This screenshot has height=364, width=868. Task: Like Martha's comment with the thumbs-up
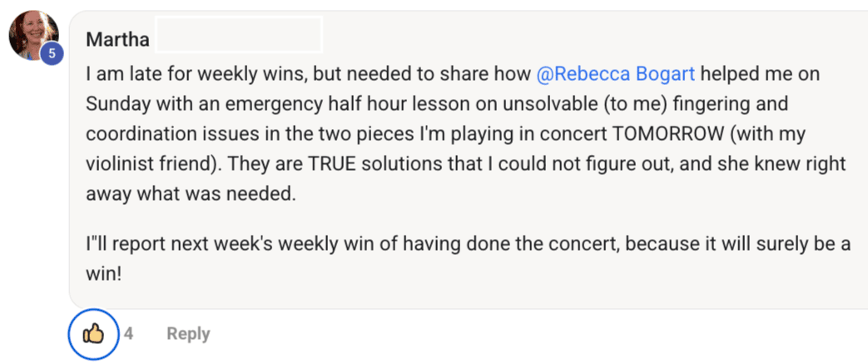pyautogui.click(x=92, y=334)
